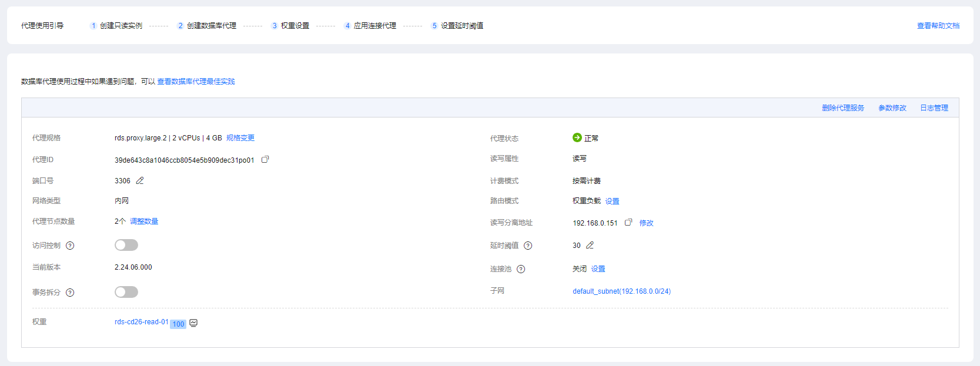Edit the port number 3306

pos(140,181)
